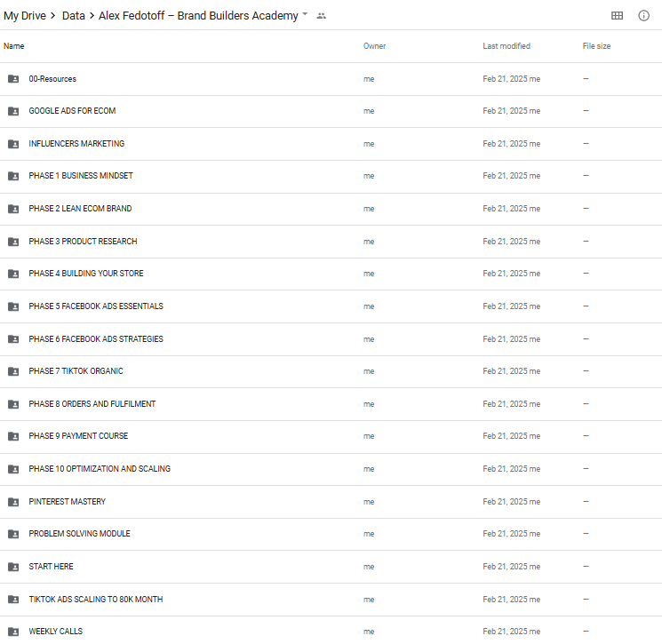
Task: Click PHASE 1 BUSINESS MINDSET name
Action: pyautogui.click(x=81, y=176)
